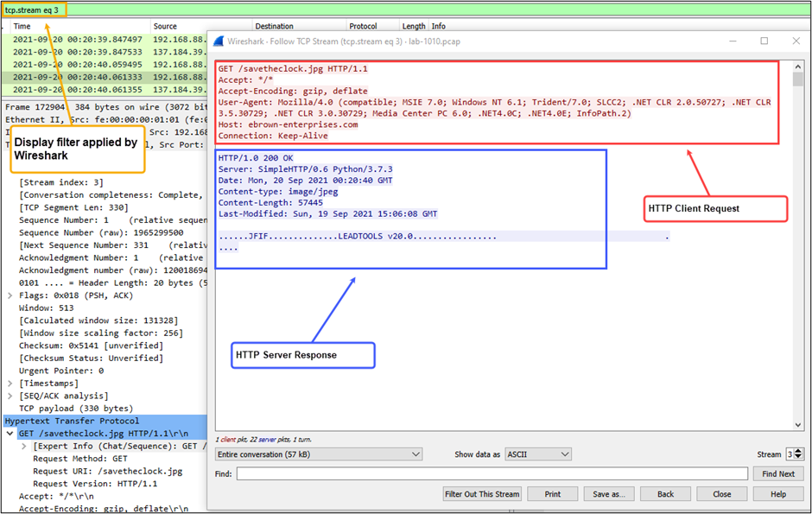
Task: Expand the SEQ/ACK analysis node
Action: [10, 396]
